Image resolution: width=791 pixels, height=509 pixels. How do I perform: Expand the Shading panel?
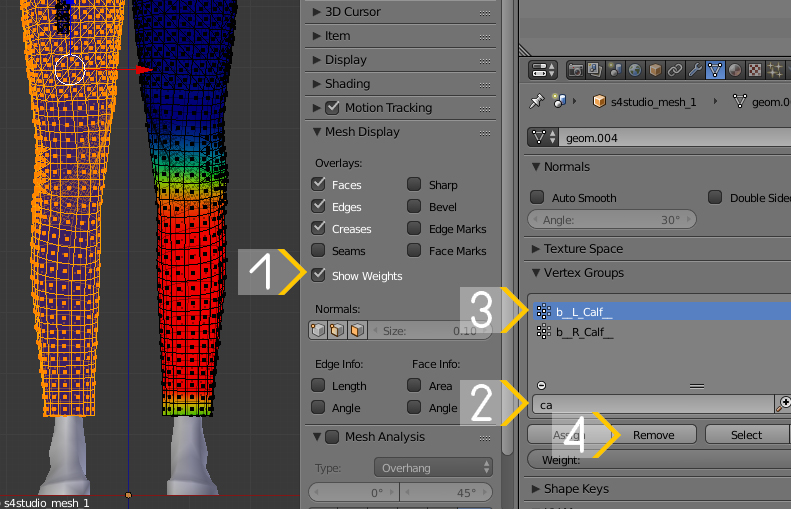click(316, 84)
